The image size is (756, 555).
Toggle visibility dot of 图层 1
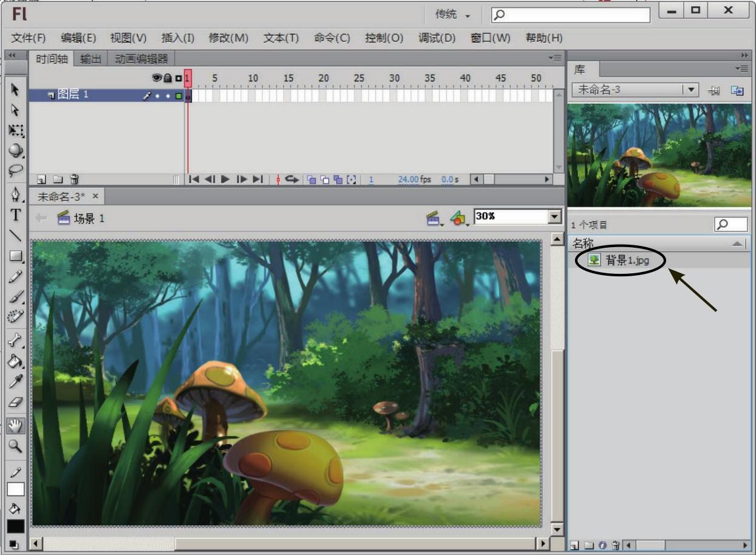click(157, 96)
